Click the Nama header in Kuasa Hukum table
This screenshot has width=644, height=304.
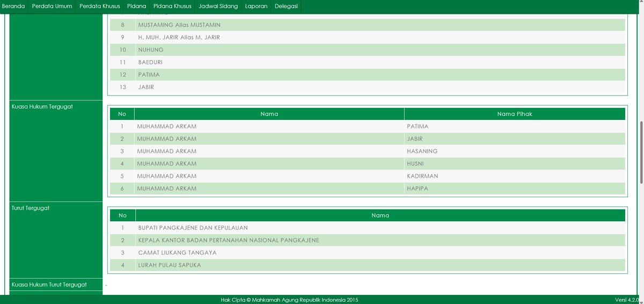(x=269, y=114)
